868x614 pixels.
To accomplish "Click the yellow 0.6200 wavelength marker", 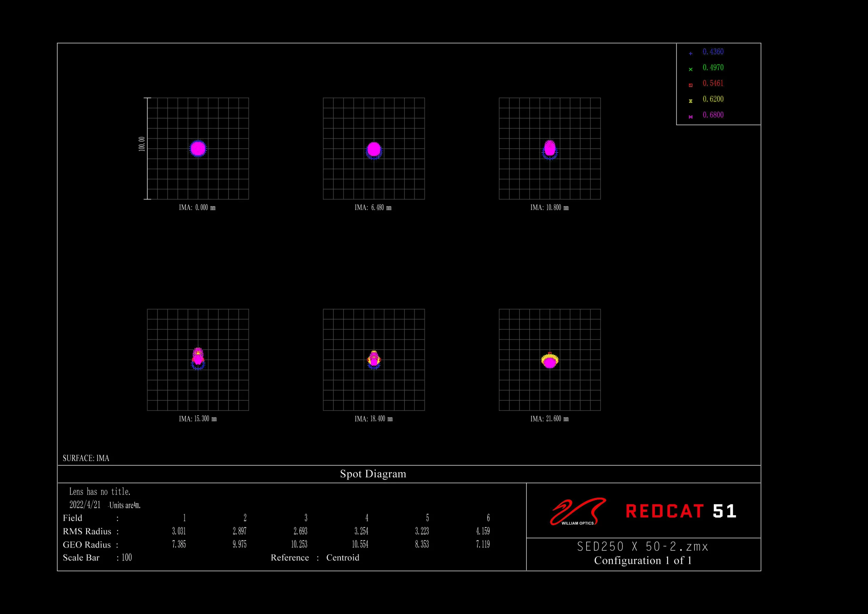I will (691, 101).
